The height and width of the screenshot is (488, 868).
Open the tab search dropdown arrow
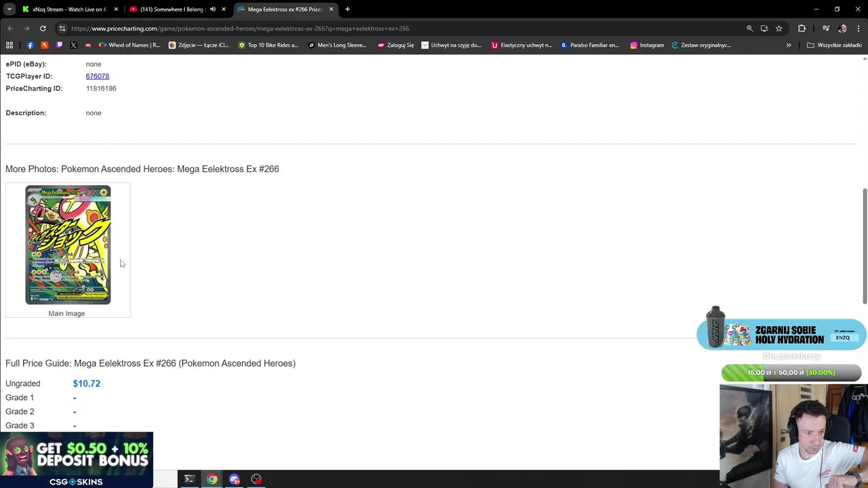point(9,9)
